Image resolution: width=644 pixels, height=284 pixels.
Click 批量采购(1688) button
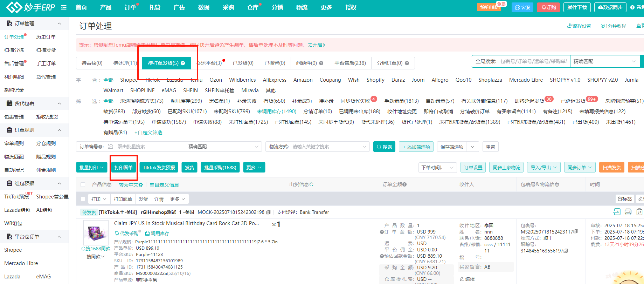[x=220, y=168]
